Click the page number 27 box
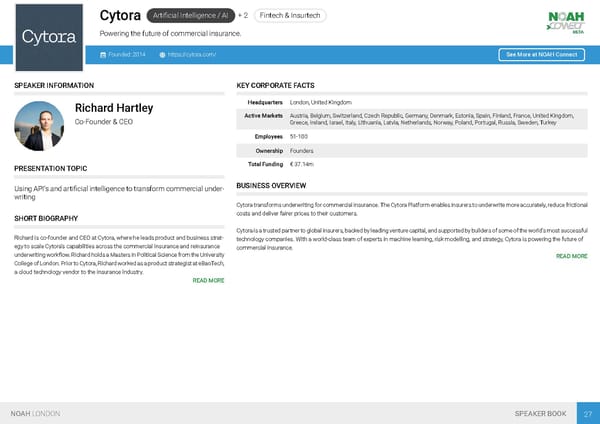 coord(588,412)
